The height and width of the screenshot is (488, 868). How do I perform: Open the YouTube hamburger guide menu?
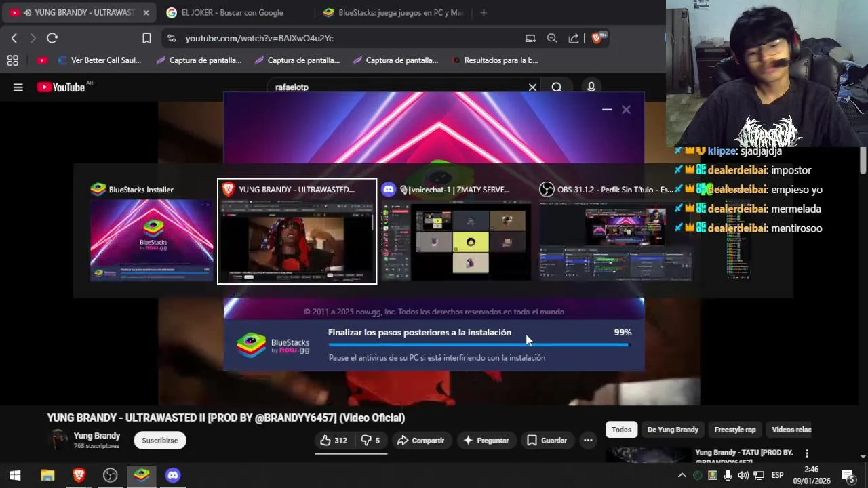click(18, 87)
